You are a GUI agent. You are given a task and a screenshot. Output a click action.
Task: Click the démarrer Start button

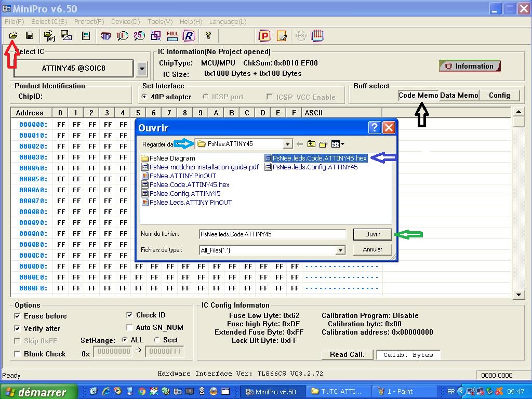pos(38,392)
